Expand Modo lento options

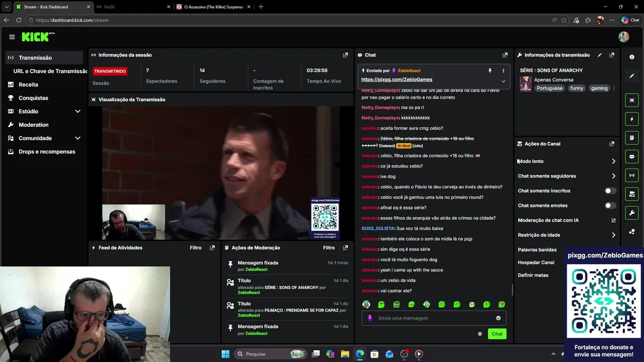point(613,161)
